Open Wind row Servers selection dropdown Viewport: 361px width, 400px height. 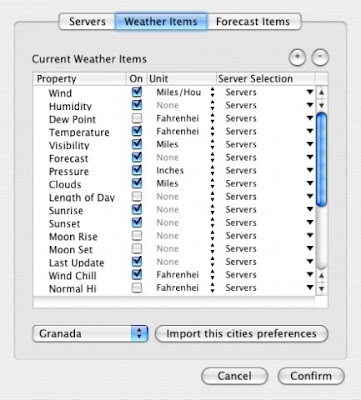(x=269, y=92)
